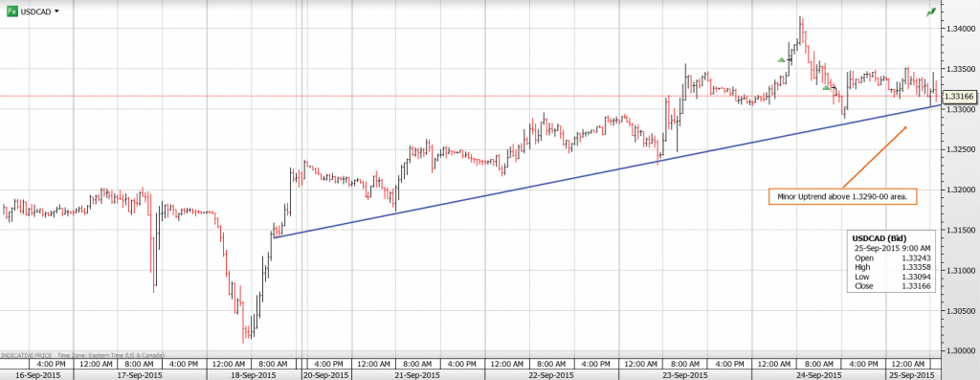Click the green FX instrument icon
The height and width of the screenshot is (380, 980).
click(11, 11)
